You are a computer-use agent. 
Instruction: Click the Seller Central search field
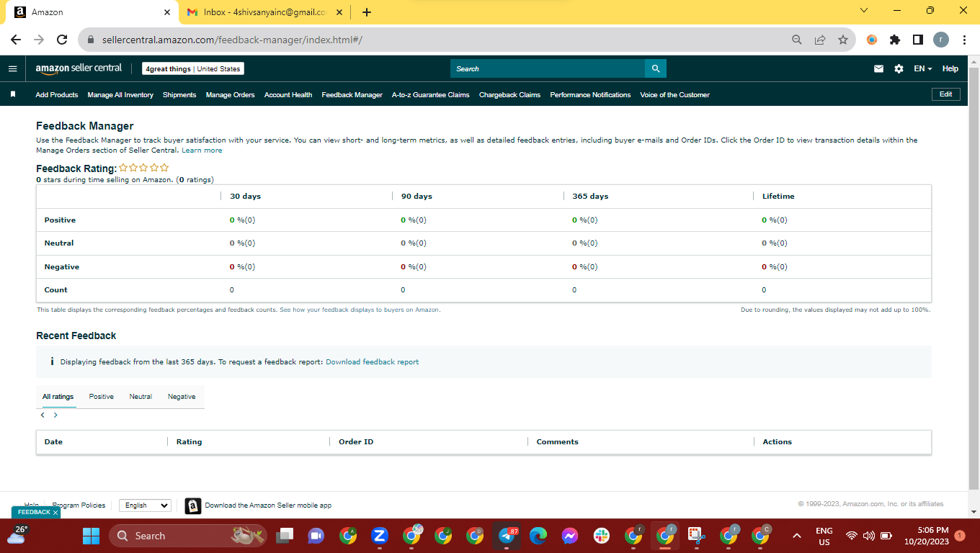(x=548, y=68)
